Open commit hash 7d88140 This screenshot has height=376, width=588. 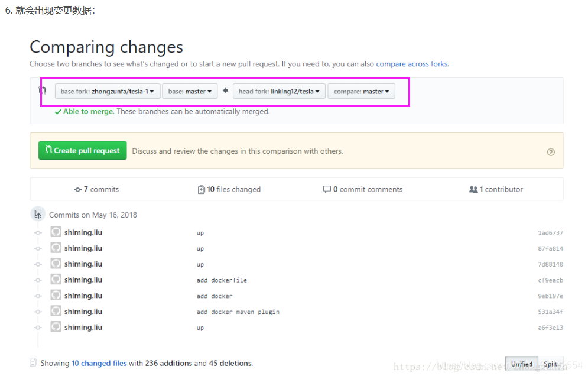pyautogui.click(x=551, y=264)
